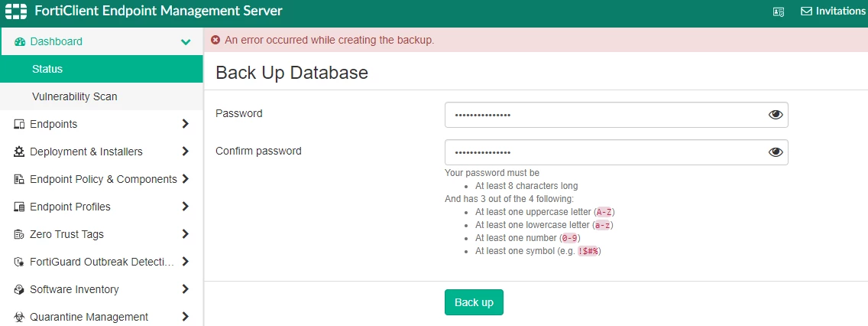Image resolution: width=868 pixels, height=326 pixels.
Task: Click 'At least one lowercase letter' requirement
Action: 544,225
